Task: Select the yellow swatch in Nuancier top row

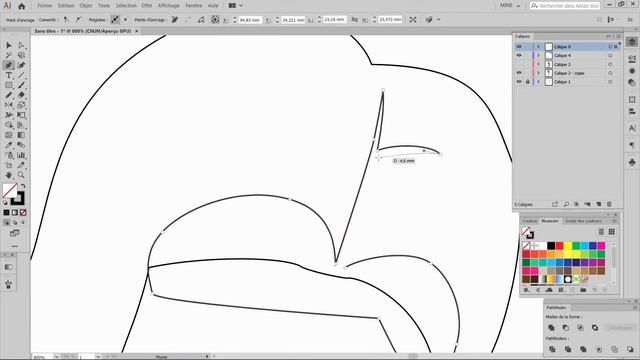Action: (568, 246)
